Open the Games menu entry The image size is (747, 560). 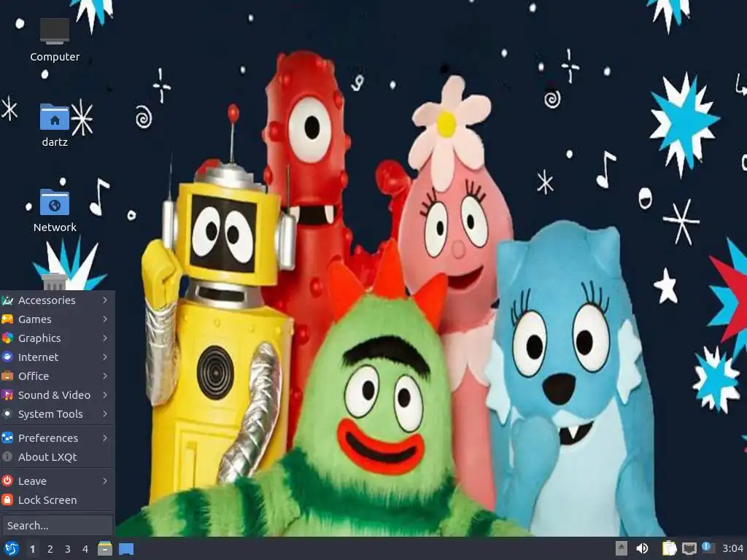(57, 319)
